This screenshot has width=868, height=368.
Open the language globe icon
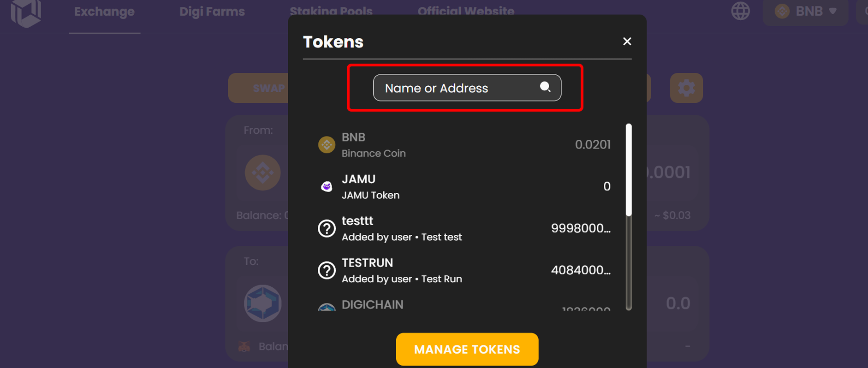pos(741,11)
